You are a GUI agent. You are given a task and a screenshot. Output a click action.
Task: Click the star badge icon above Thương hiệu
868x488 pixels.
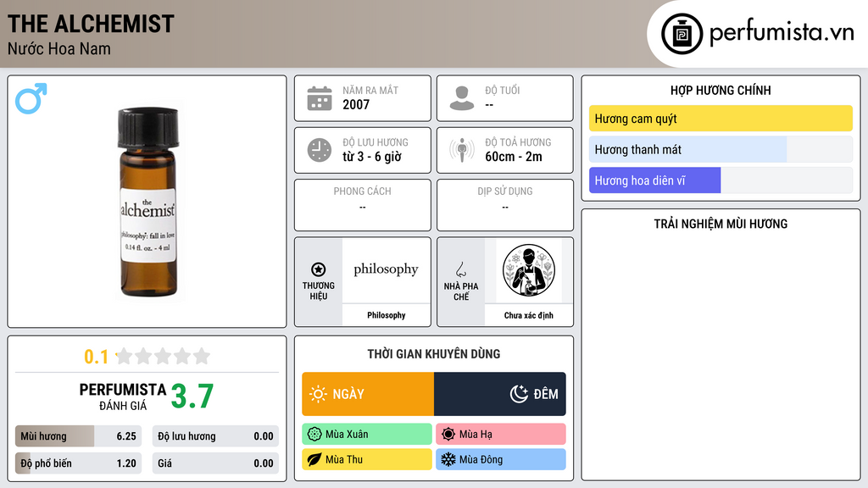319,269
